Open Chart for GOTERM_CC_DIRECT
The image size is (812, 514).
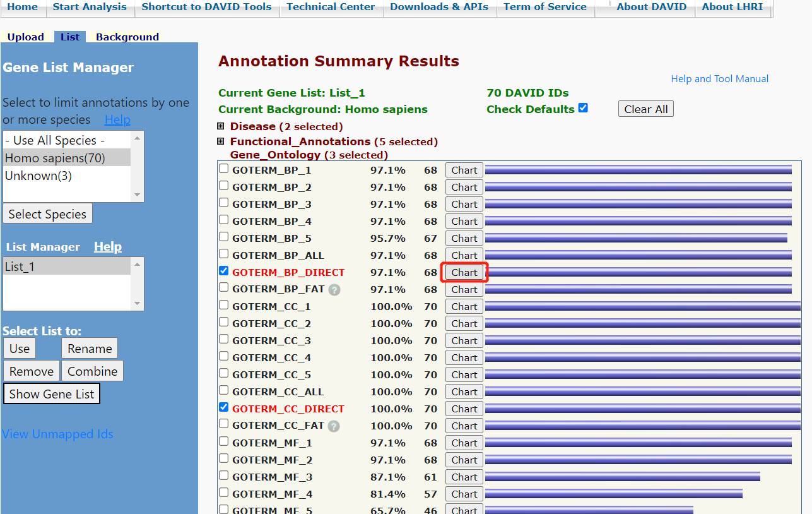click(464, 409)
